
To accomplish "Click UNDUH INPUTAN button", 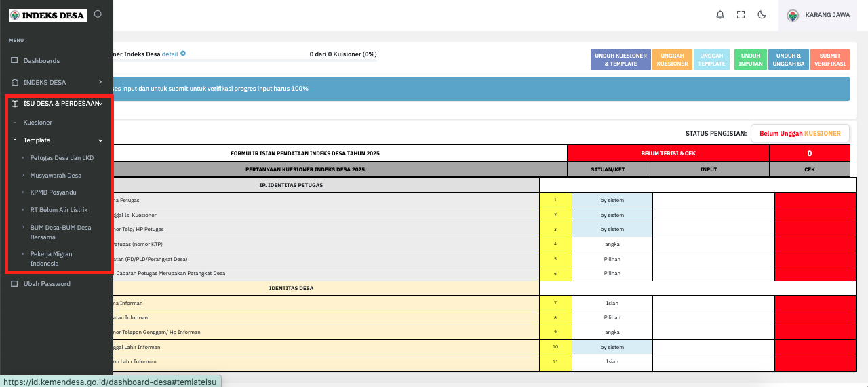I will [751, 60].
